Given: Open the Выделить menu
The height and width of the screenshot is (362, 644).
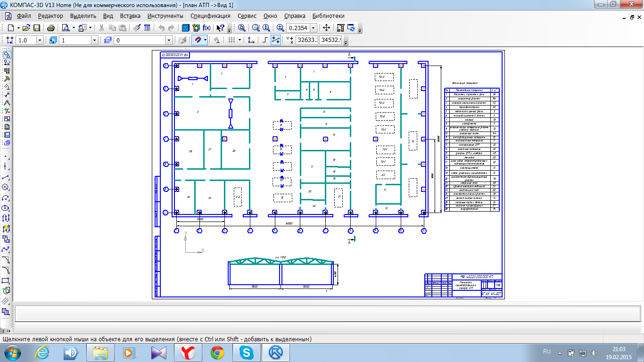Looking at the screenshot, I should point(83,16).
